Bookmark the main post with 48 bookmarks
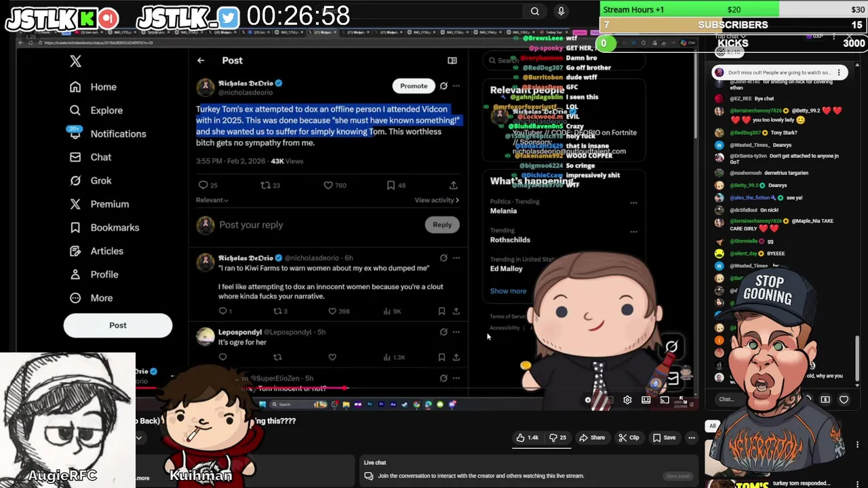 pyautogui.click(x=391, y=185)
